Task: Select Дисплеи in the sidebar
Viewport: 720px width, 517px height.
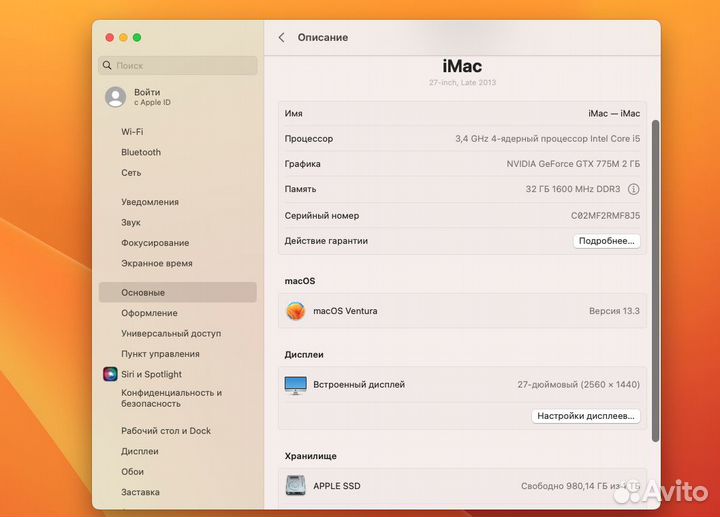Action: (x=178, y=451)
